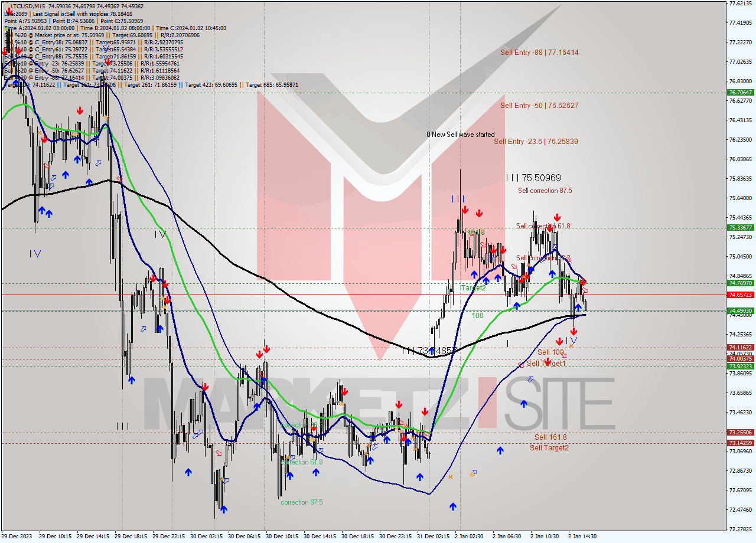The image size is (756, 543).
Task: Click the '30 Dec 14:15' time axis label
Action: [319, 537]
